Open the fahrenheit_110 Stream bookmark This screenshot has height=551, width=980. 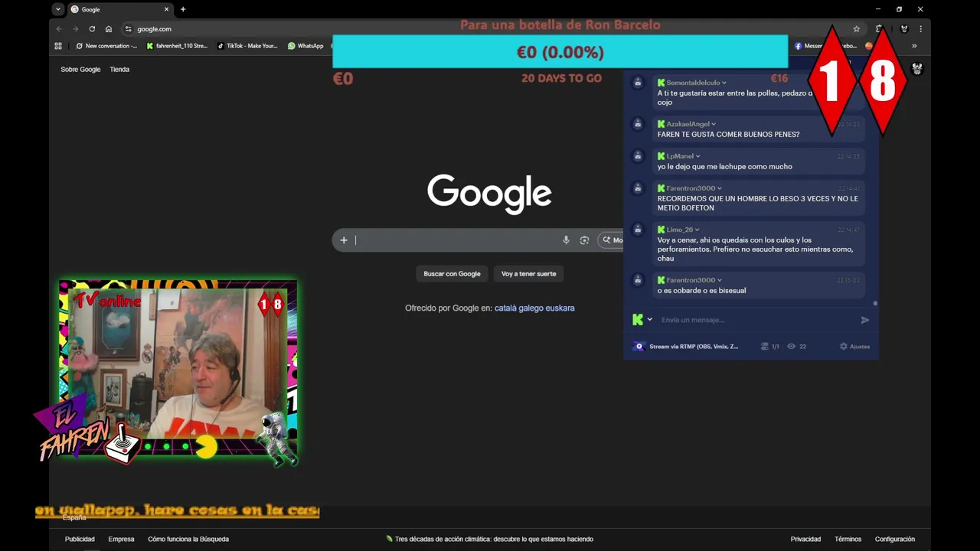click(x=177, y=46)
